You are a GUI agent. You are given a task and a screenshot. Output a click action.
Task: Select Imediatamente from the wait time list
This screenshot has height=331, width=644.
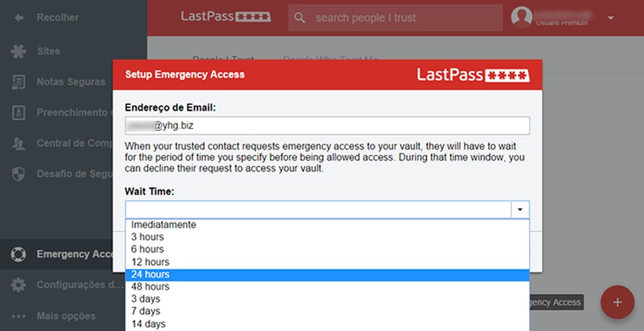[164, 225]
